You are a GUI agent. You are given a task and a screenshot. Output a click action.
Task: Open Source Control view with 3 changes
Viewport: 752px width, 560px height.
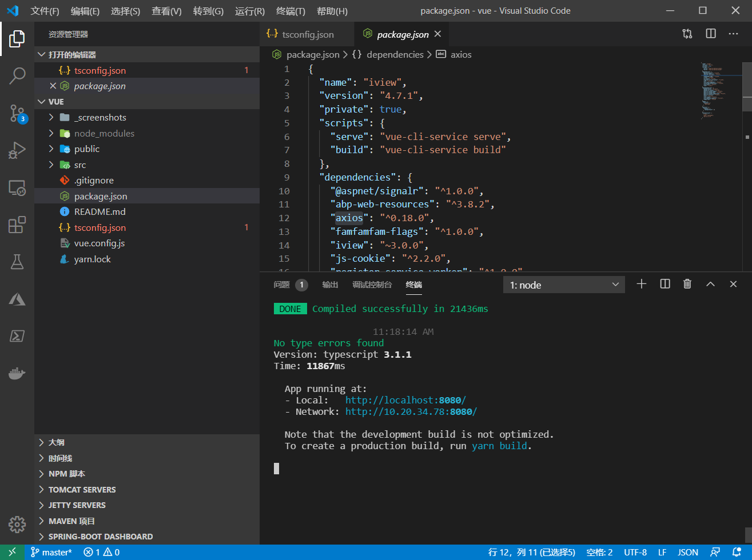coord(17,113)
